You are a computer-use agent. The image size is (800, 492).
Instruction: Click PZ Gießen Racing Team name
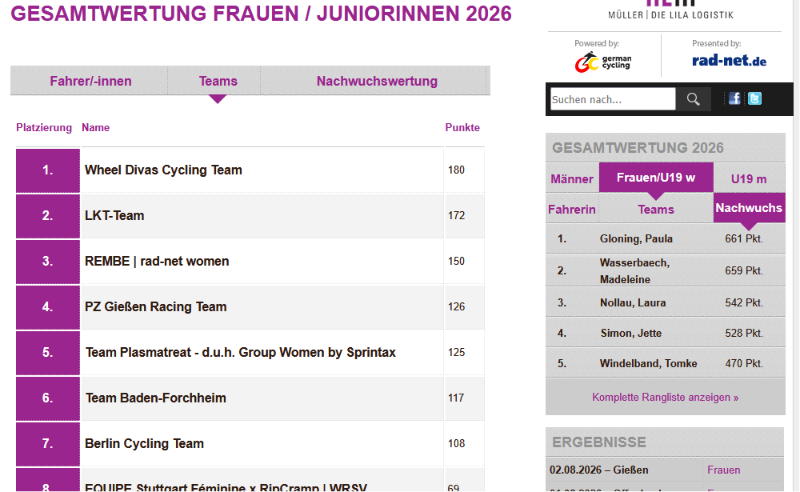[156, 307]
